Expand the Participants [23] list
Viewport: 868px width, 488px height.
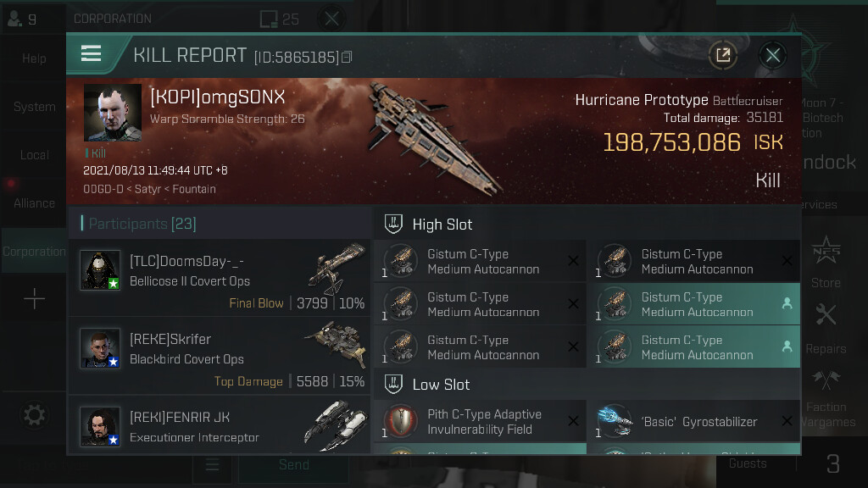(142, 224)
